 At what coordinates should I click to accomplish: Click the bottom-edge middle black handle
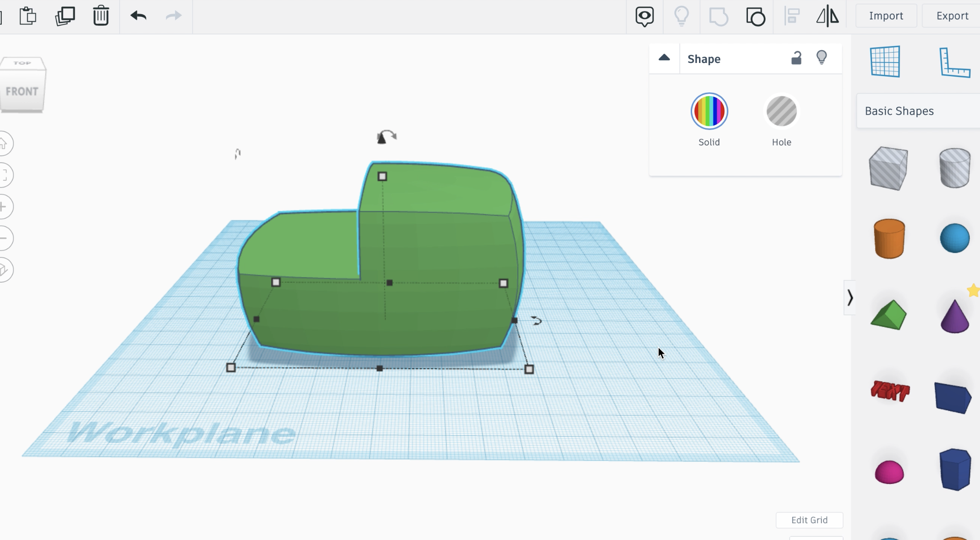click(x=379, y=368)
